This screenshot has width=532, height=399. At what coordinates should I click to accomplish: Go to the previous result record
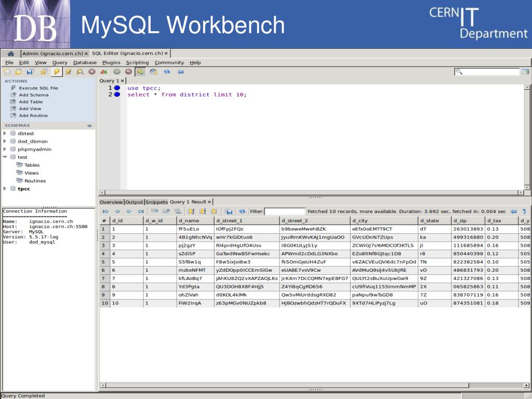pyautogui.click(x=117, y=211)
